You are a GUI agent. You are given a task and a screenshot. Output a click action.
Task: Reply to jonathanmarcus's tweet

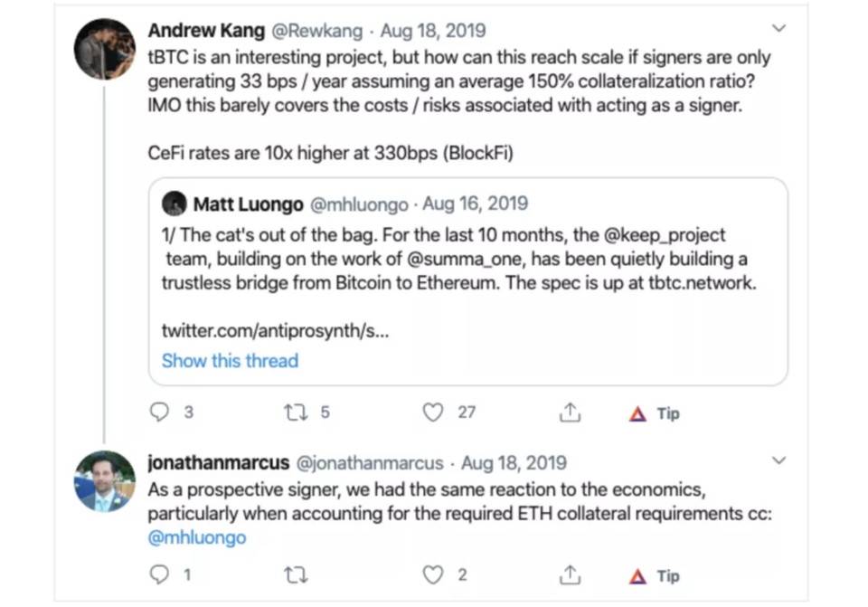161,574
